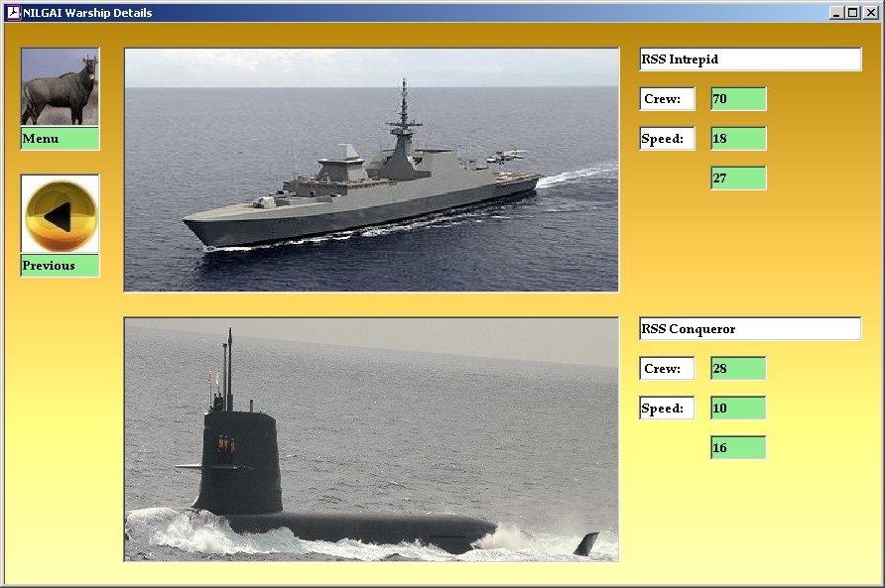This screenshot has height=588, width=885.
Task: Open the RSS Conqueror submarine photo
Action: coord(371,439)
